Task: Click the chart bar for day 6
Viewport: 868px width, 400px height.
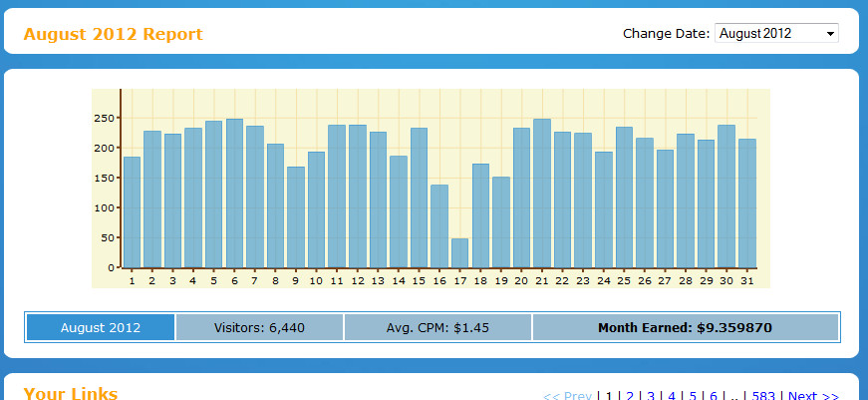Action: [x=234, y=194]
